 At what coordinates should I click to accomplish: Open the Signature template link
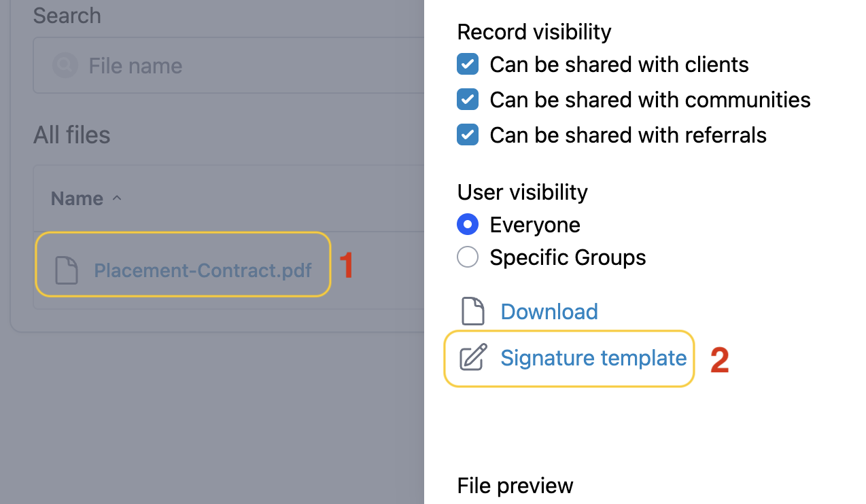pyautogui.click(x=593, y=357)
